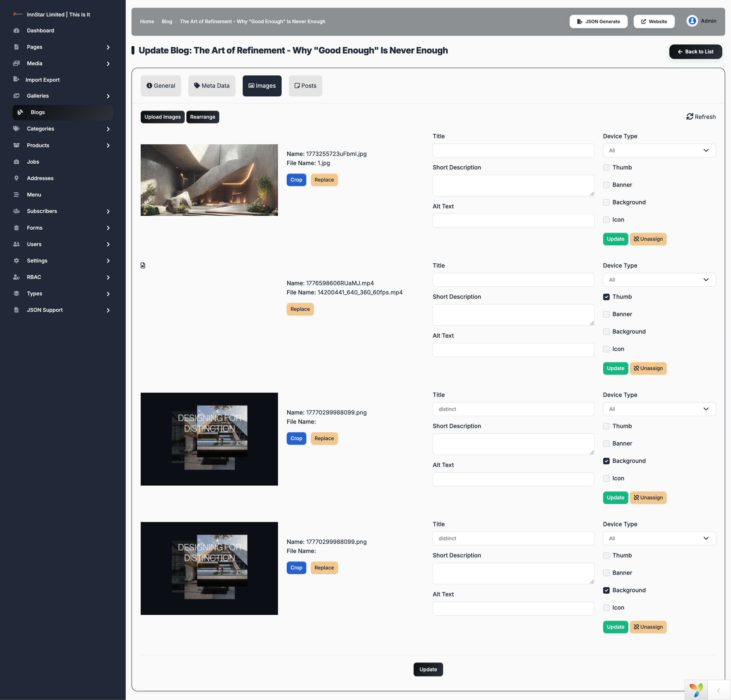
Task: Click the Types layers icon
Action: click(16, 293)
